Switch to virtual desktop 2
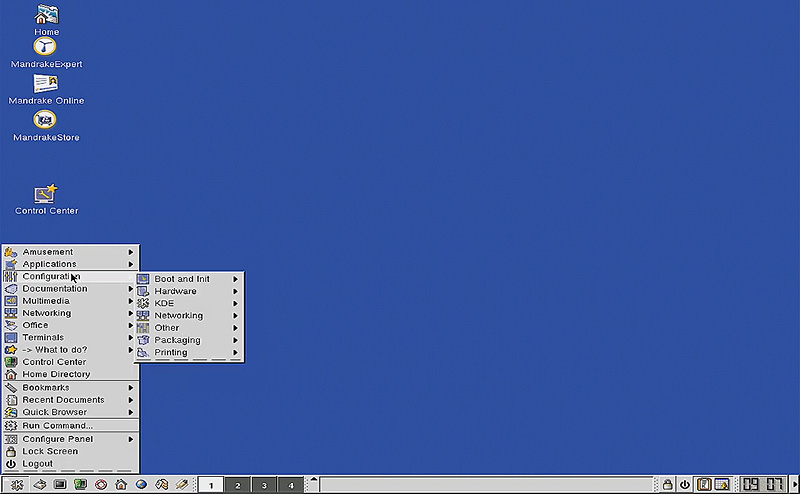The height and width of the screenshot is (494, 800). pyautogui.click(x=237, y=485)
